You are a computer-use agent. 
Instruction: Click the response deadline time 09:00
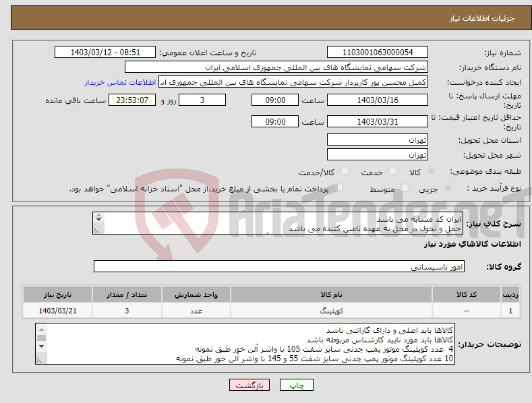275,100
